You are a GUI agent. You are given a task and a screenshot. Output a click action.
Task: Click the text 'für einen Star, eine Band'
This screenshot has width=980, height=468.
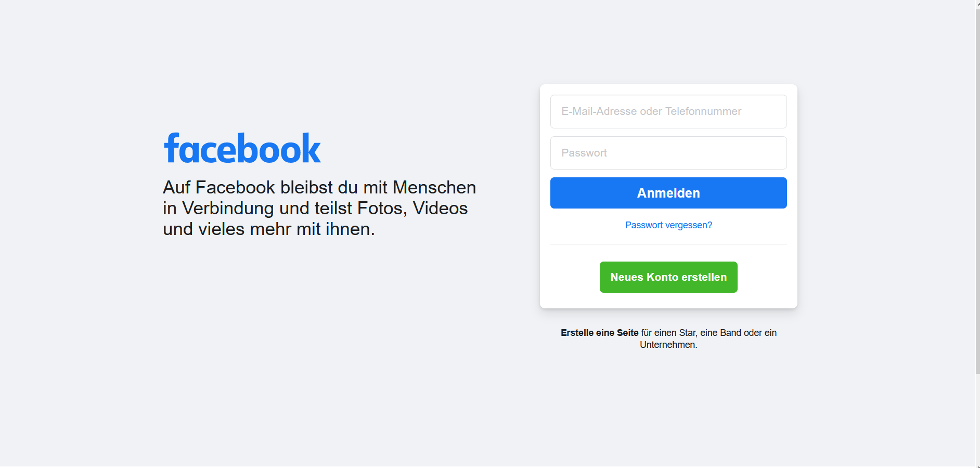click(x=691, y=333)
